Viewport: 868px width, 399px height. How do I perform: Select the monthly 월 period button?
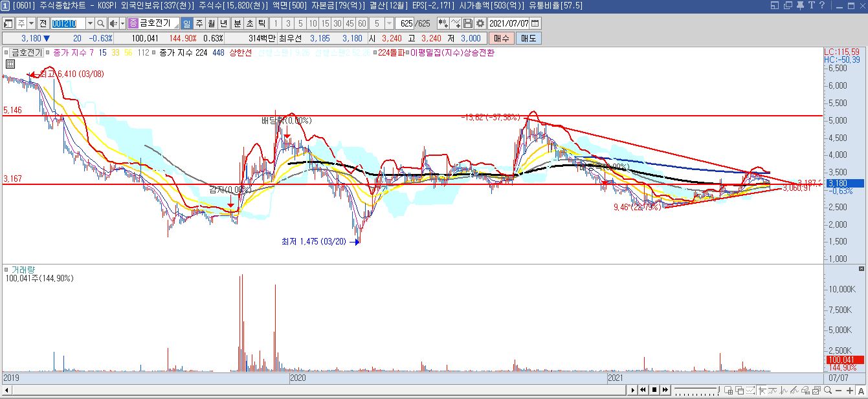[x=211, y=23]
